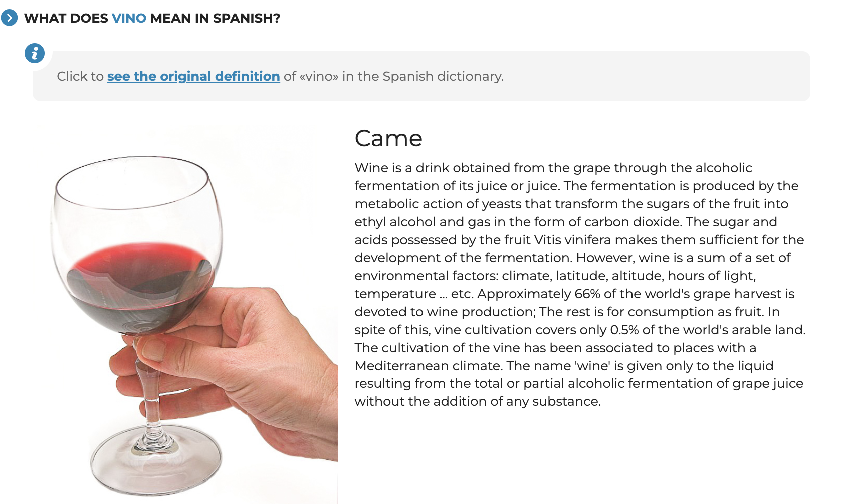Image resolution: width=843 pixels, height=504 pixels.
Task: Click the "Came" definition title
Action: [388, 138]
